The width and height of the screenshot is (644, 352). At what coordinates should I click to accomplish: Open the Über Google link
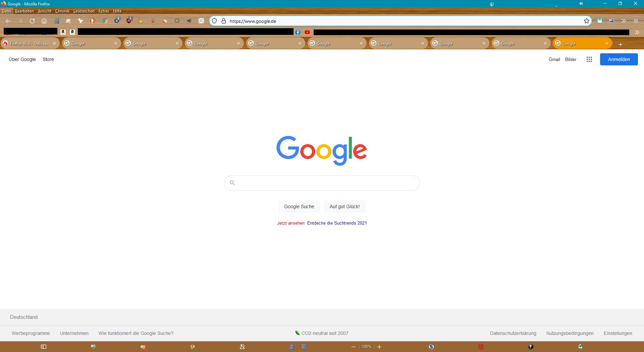click(x=22, y=59)
